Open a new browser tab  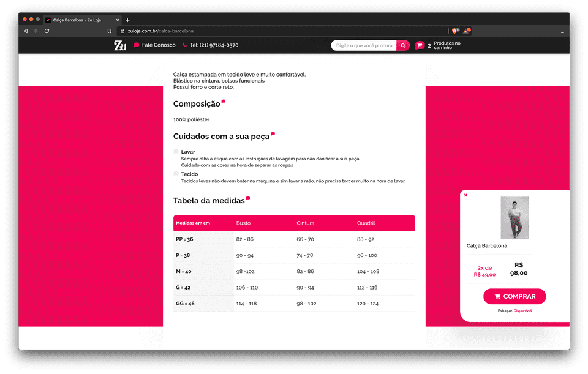(127, 20)
